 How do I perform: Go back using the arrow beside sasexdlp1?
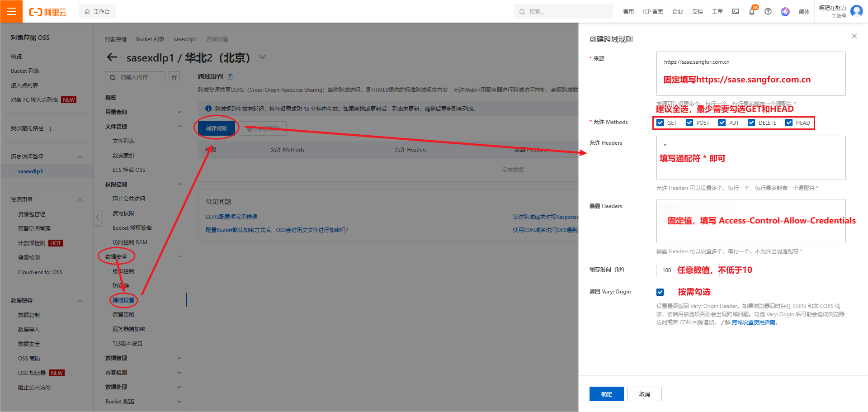click(112, 57)
